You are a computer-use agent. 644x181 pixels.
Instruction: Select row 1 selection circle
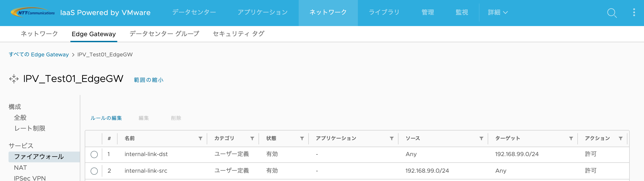coord(94,154)
